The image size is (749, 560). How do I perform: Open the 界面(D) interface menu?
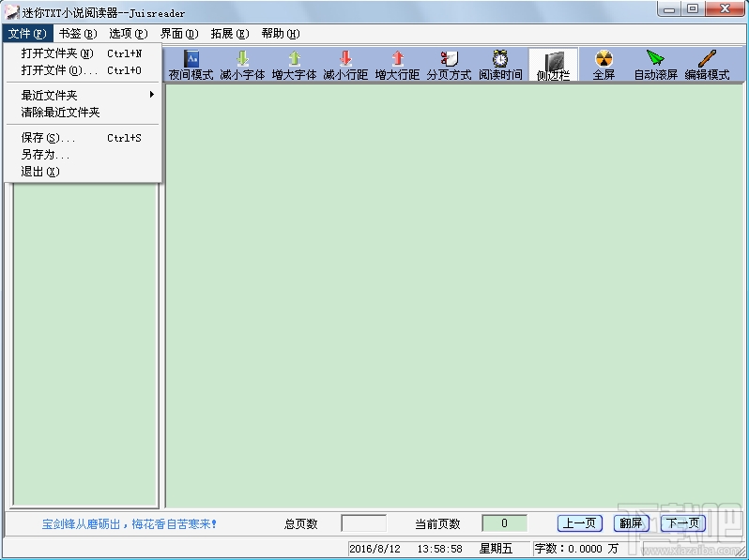tap(179, 34)
